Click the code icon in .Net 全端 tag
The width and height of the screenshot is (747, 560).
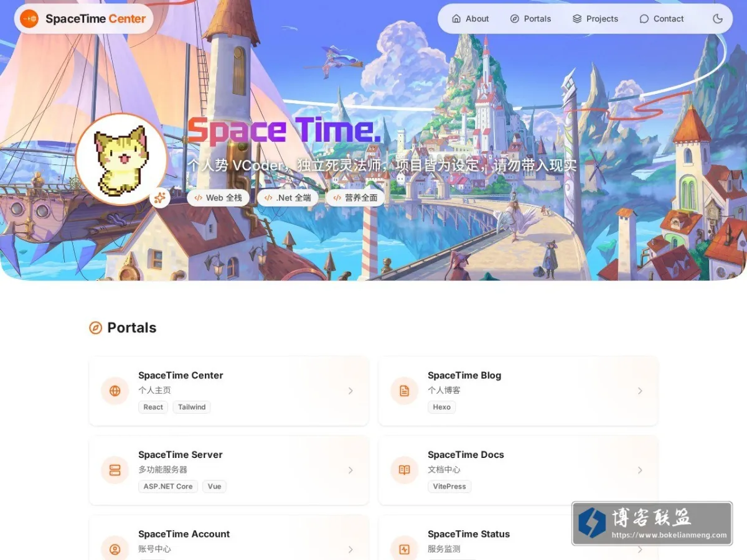coord(268,198)
